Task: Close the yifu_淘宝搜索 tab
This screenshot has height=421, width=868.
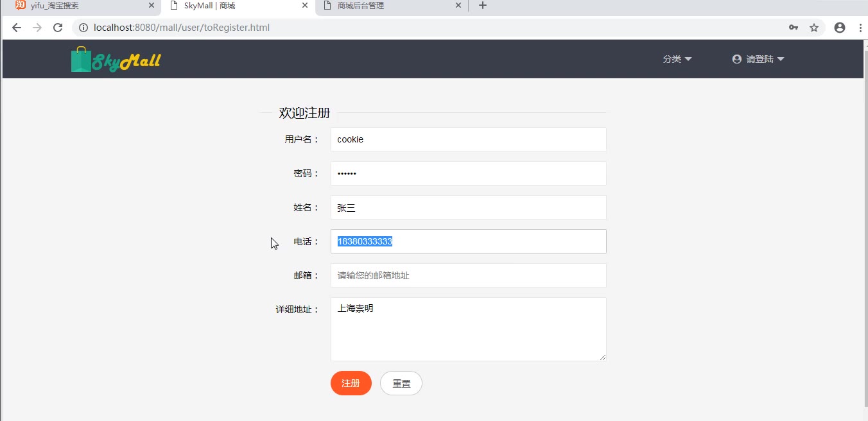Action: 152,6
